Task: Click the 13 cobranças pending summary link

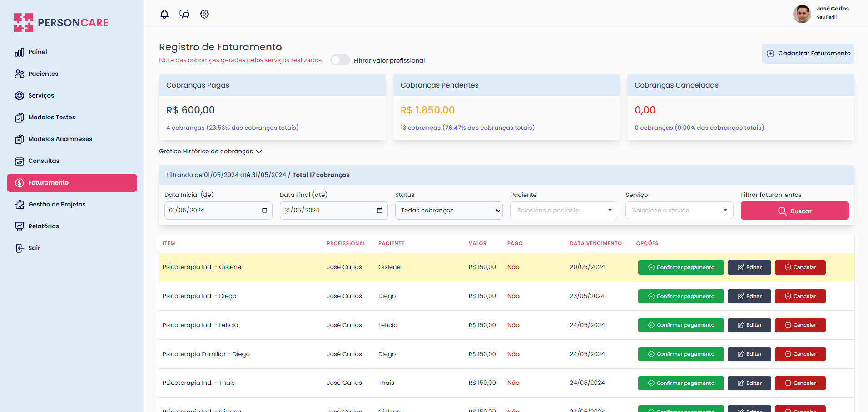Action: (467, 128)
